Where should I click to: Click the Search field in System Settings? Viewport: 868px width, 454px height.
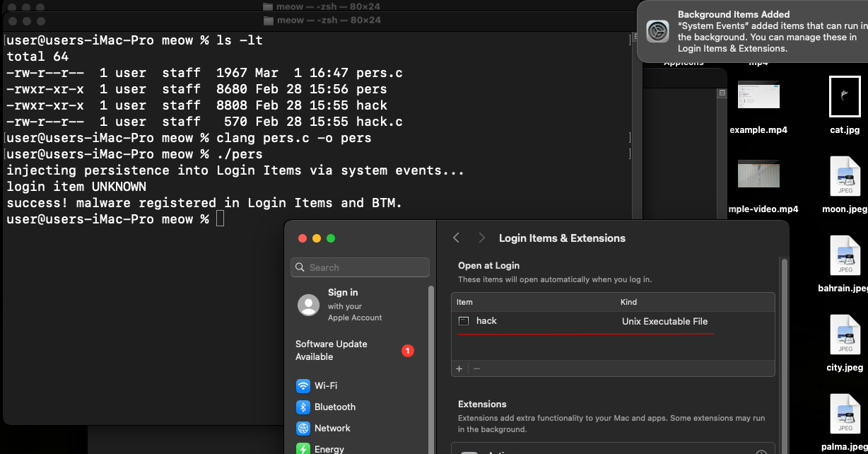(360, 267)
